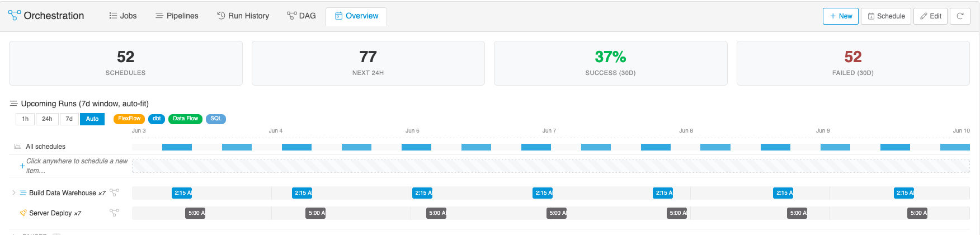Screen dimensions: 980x235
Task: Refresh the overview with the reload icon
Action: click(960, 16)
